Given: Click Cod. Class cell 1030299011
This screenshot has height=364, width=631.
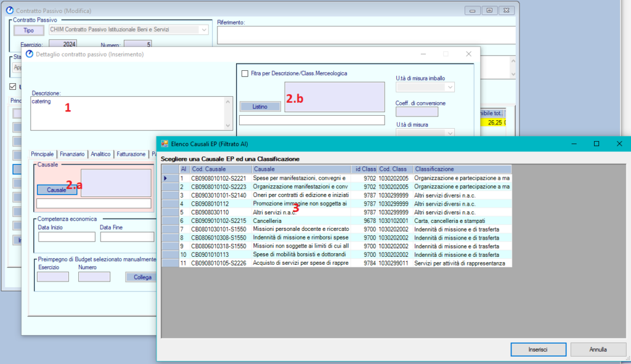Looking at the screenshot, I should (394, 263).
